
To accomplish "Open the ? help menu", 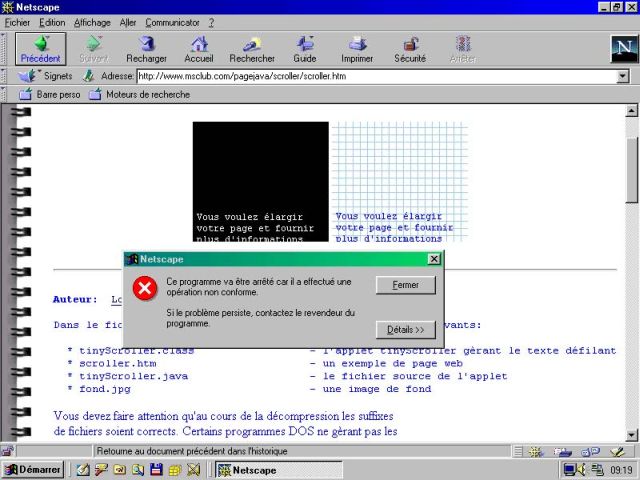I will [211, 22].
